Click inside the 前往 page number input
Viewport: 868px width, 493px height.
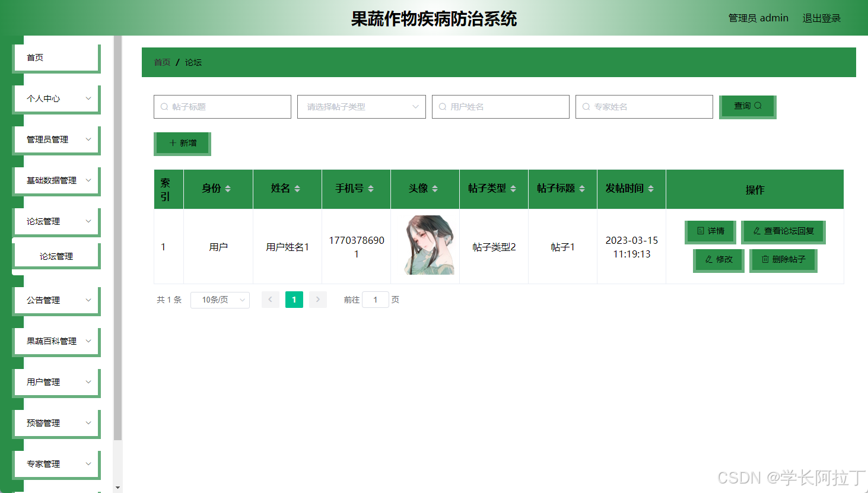click(375, 300)
